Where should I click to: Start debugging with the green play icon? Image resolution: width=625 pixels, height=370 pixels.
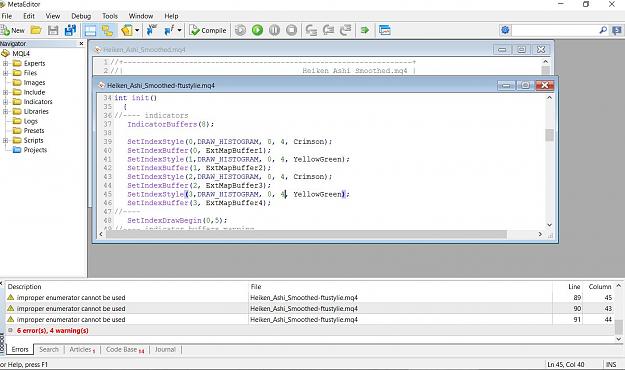[257, 30]
